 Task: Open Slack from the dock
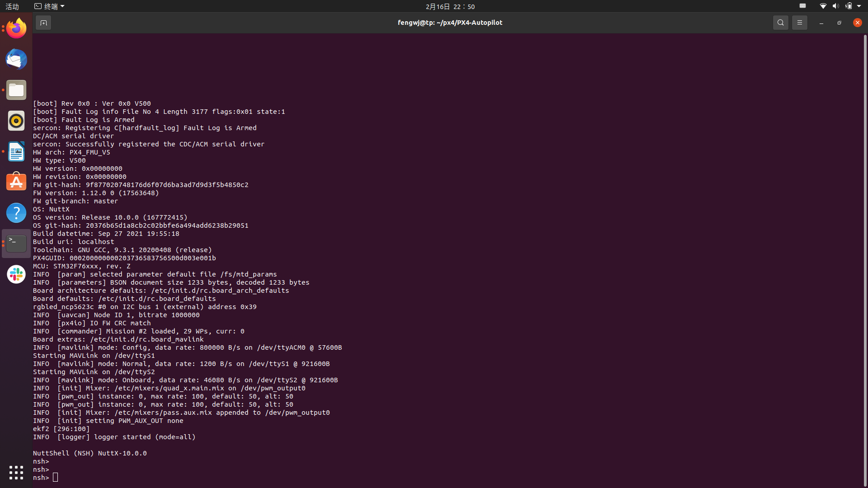click(16, 274)
